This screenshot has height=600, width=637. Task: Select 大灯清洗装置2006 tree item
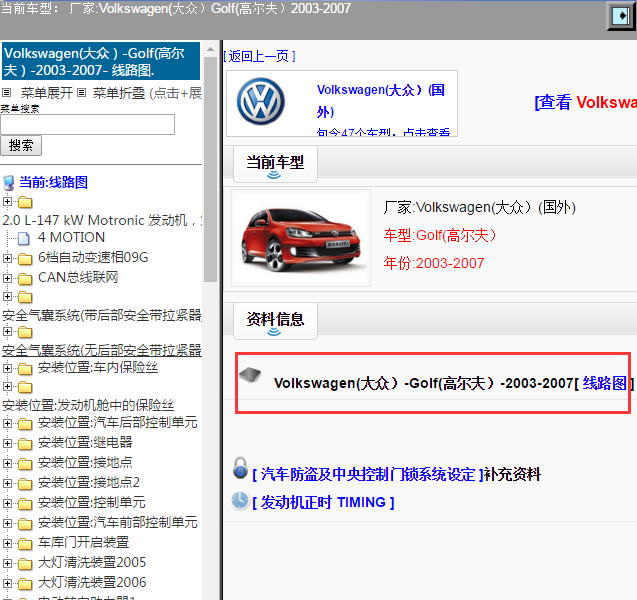tap(92, 582)
